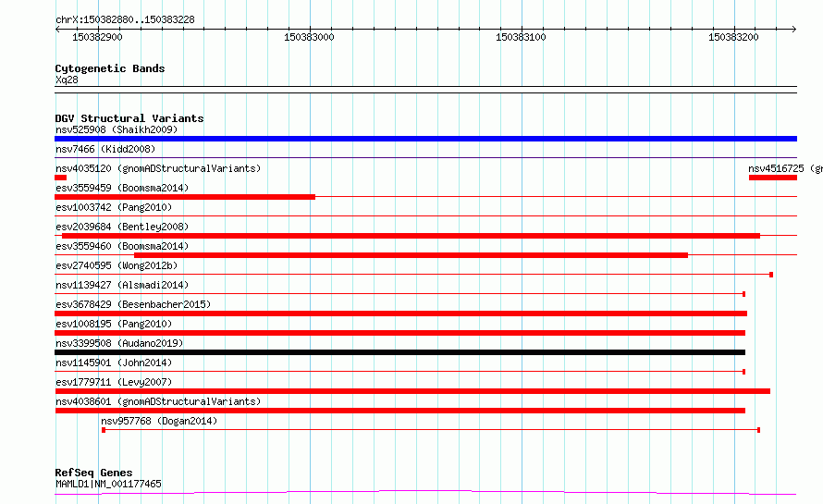This screenshot has width=823, height=504.
Task: Click the Cytogenetic Bands track heading
Action: point(110,68)
